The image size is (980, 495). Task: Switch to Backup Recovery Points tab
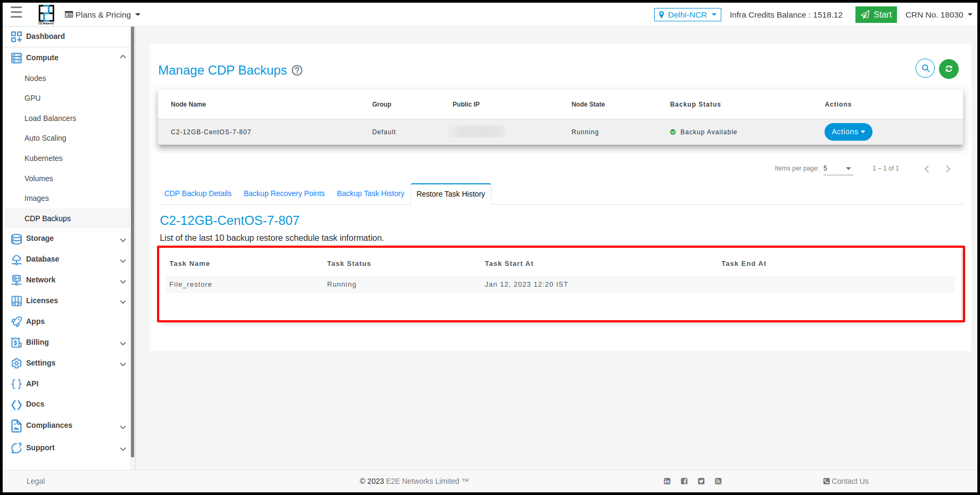(x=284, y=193)
